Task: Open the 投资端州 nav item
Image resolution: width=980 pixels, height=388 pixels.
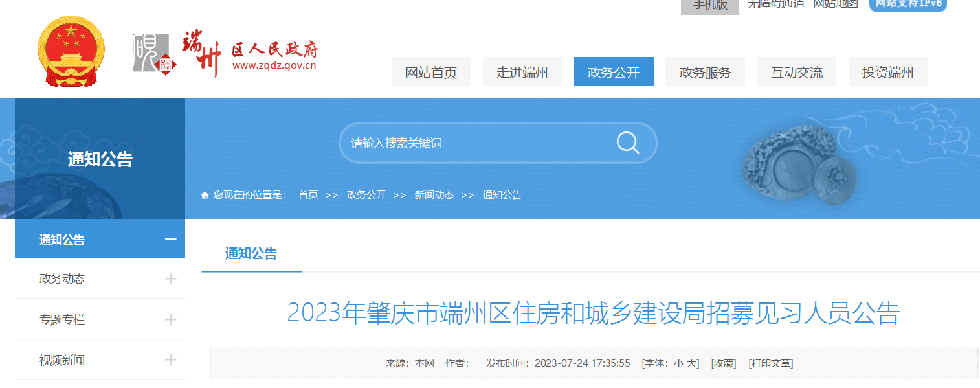Action: [888, 72]
